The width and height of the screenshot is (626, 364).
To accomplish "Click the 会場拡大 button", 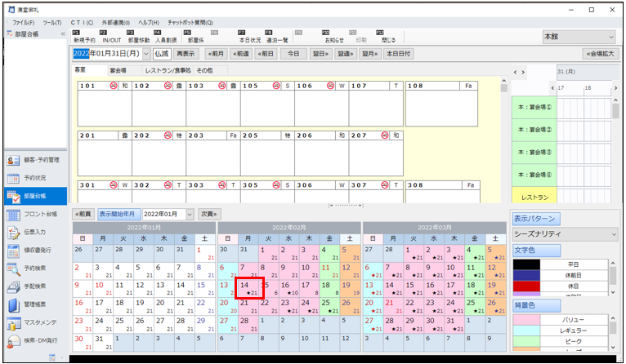I will (x=598, y=54).
